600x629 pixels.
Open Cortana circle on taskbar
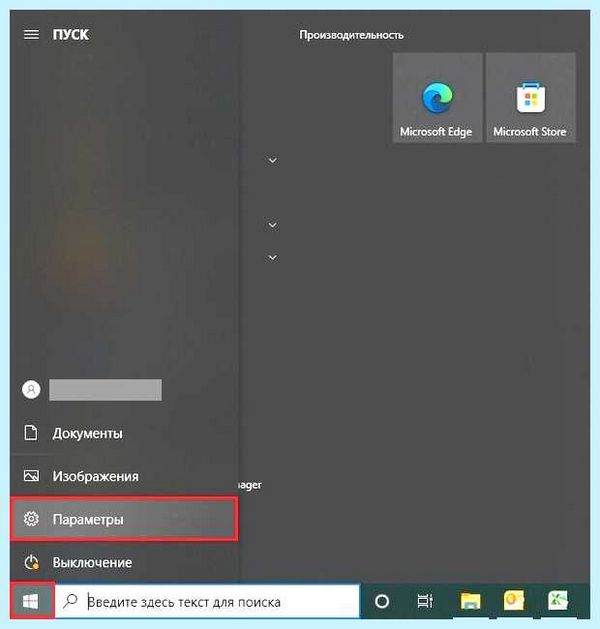[381, 601]
